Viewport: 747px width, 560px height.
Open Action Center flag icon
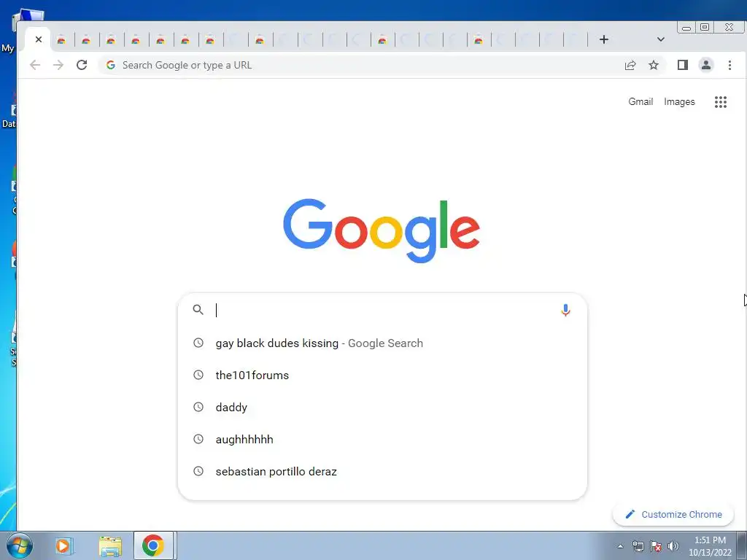pyautogui.click(x=656, y=546)
